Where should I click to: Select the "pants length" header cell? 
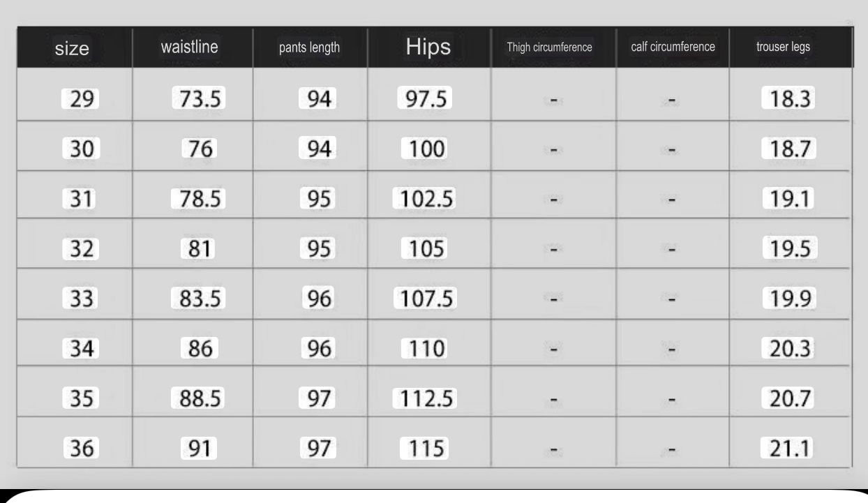coord(309,48)
